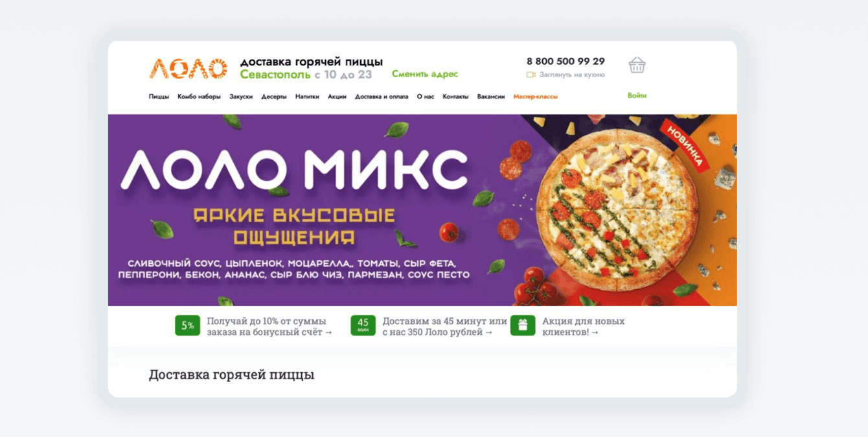Open the Акции page

click(337, 97)
